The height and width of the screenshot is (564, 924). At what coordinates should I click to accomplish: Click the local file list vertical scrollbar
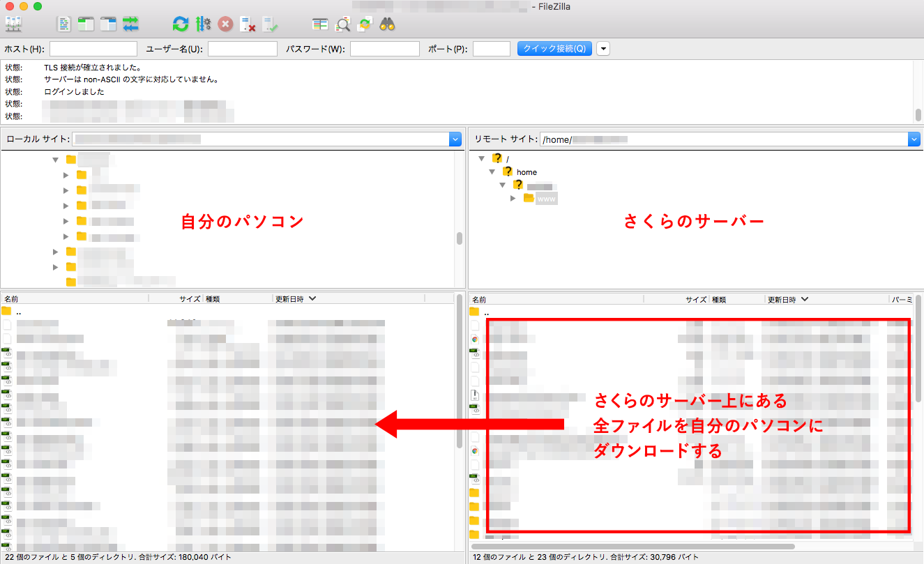point(460,372)
